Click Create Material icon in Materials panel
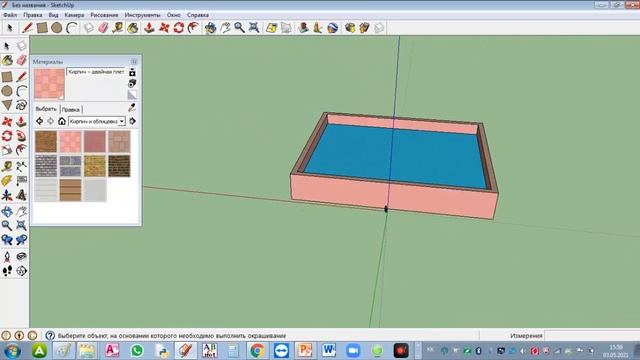This screenshot has width=640, height=360. (132, 84)
